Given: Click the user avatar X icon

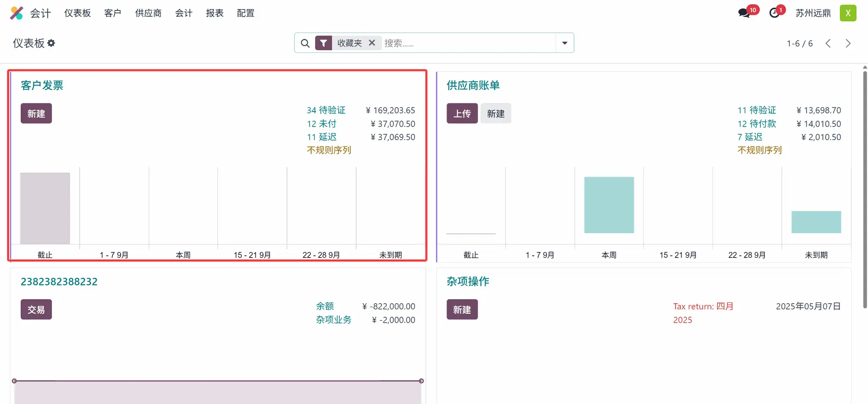Looking at the screenshot, I should tap(848, 13).
